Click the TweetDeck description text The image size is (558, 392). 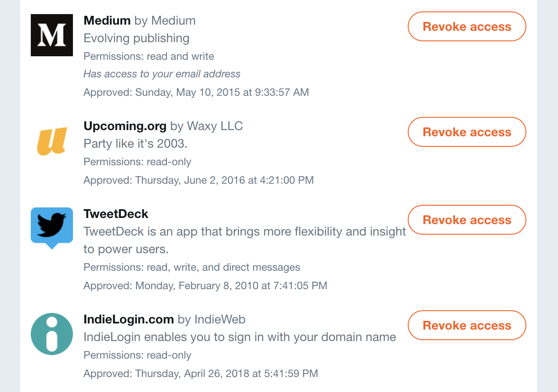point(245,240)
